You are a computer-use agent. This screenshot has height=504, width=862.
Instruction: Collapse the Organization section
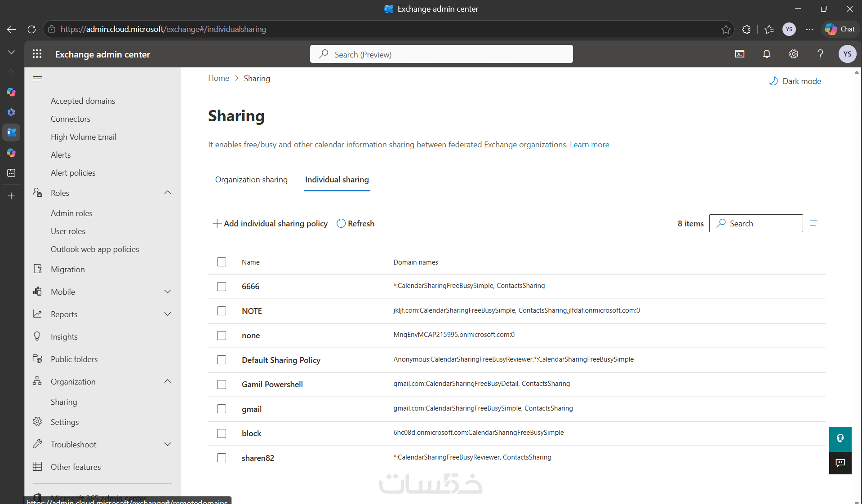click(168, 381)
